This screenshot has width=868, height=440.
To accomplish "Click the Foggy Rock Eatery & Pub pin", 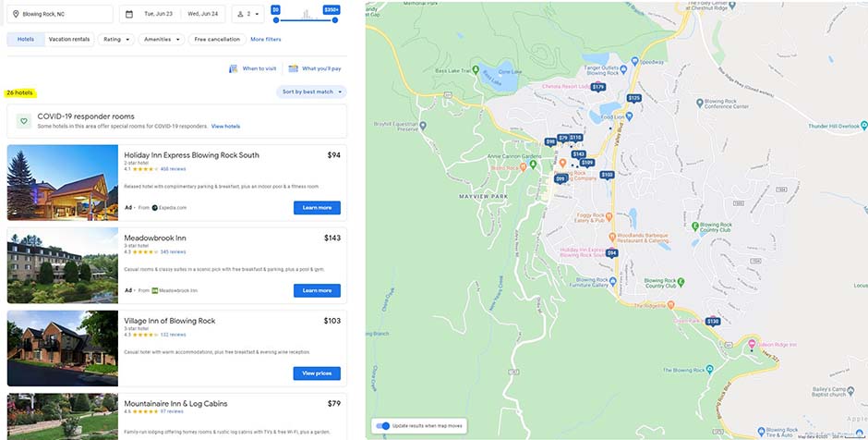I will tap(609, 216).
